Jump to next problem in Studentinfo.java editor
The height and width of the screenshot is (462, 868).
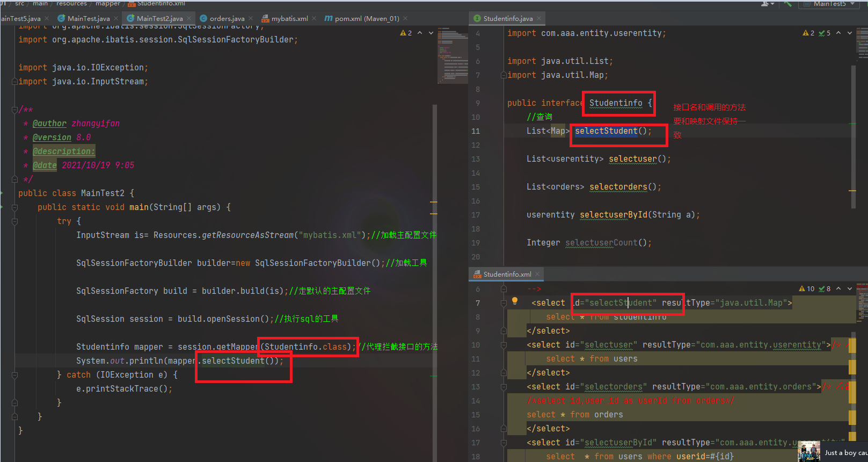point(850,33)
